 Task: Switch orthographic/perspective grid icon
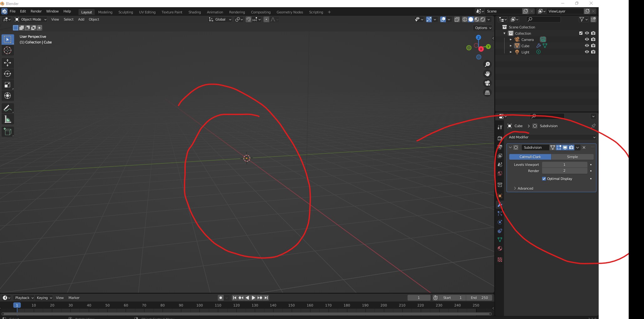point(487,92)
